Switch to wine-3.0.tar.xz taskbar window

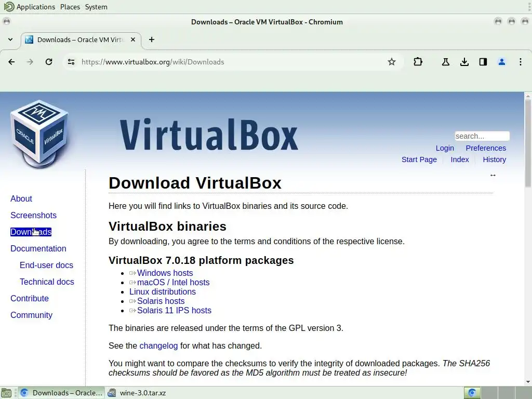137,393
